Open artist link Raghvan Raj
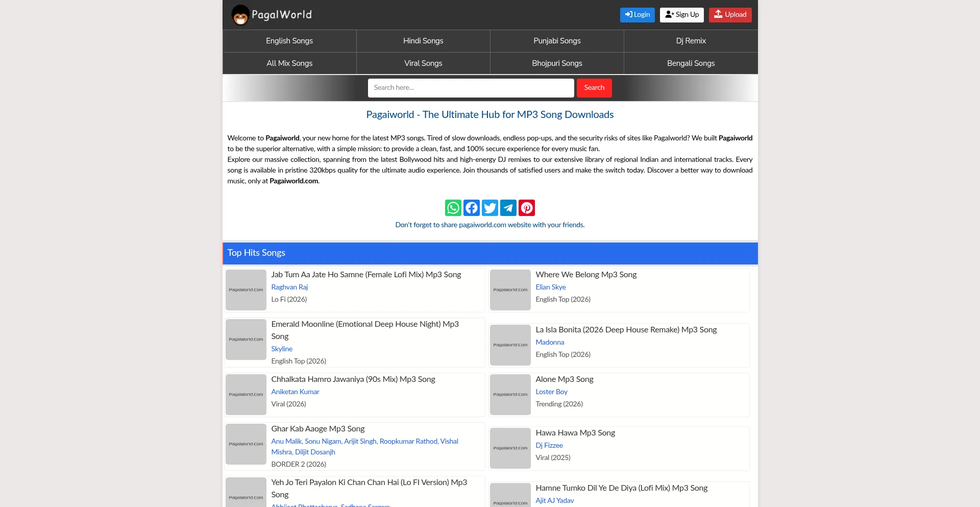 click(x=289, y=287)
